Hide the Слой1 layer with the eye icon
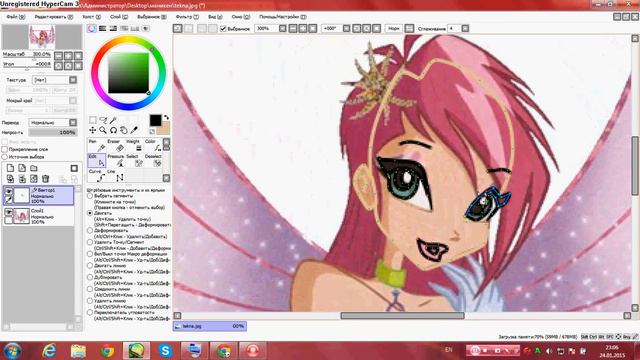640x360 pixels. tap(8, 212)
